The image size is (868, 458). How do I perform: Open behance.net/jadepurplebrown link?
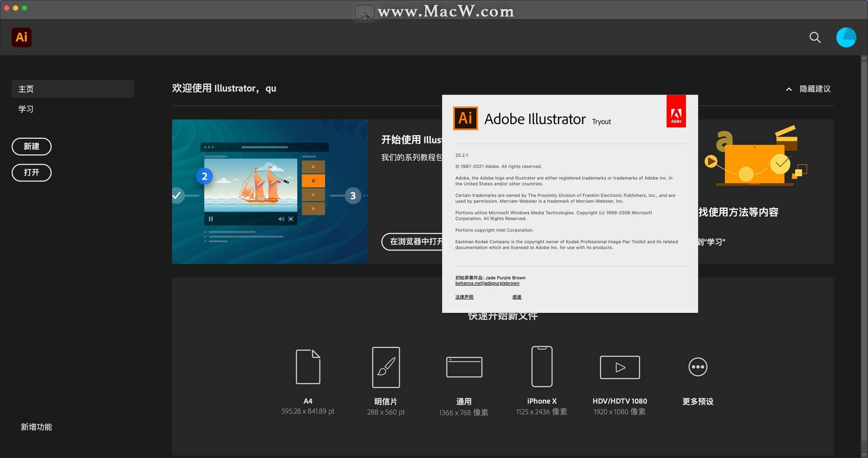(x=487, y=283)
